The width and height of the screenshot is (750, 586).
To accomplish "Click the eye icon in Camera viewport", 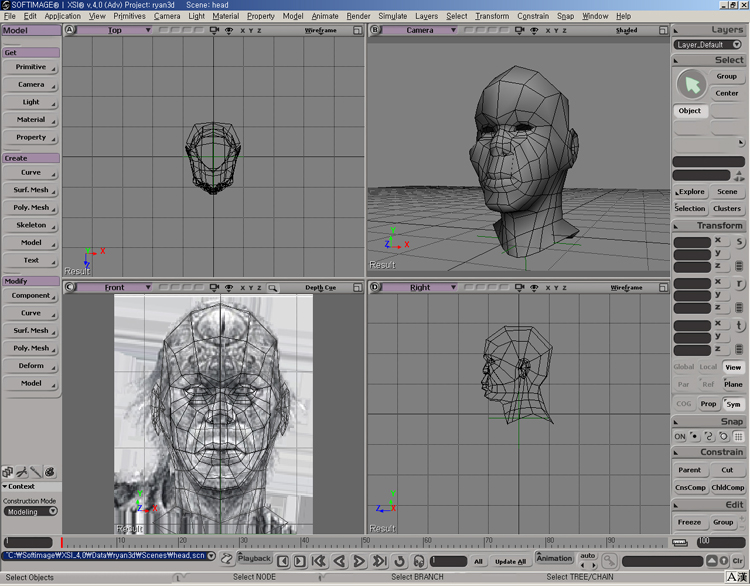I will [x=535, y=31].
